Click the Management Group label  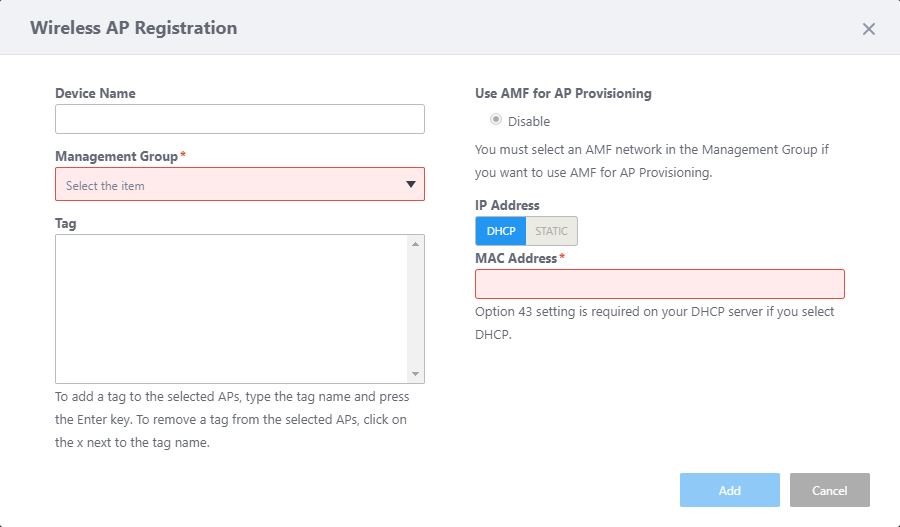click(x=116, y=156)
